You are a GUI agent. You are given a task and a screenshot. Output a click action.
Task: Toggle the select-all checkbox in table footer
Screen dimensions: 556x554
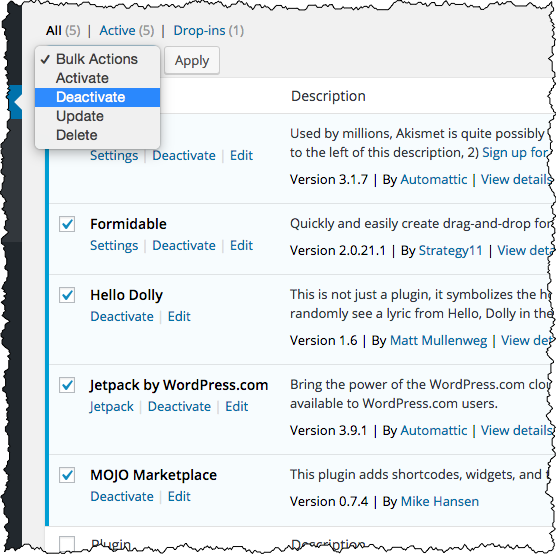coord(67,543)
